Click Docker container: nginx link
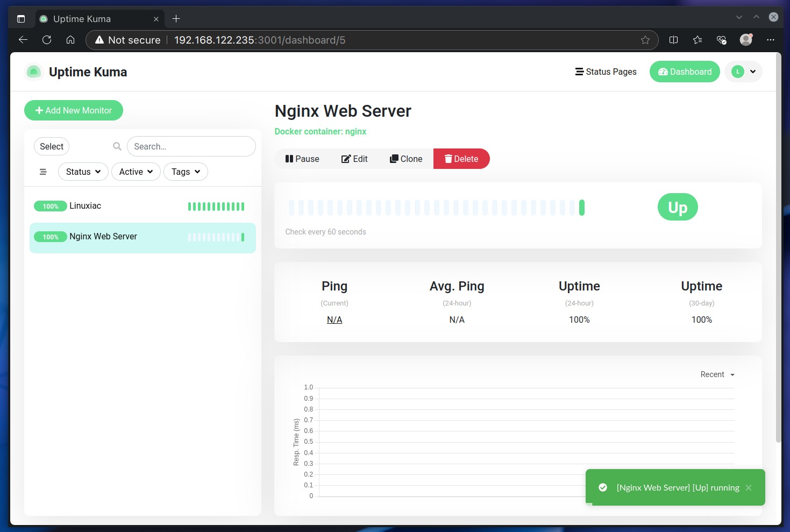Screen dimensions: 790x532 [321, 131]
